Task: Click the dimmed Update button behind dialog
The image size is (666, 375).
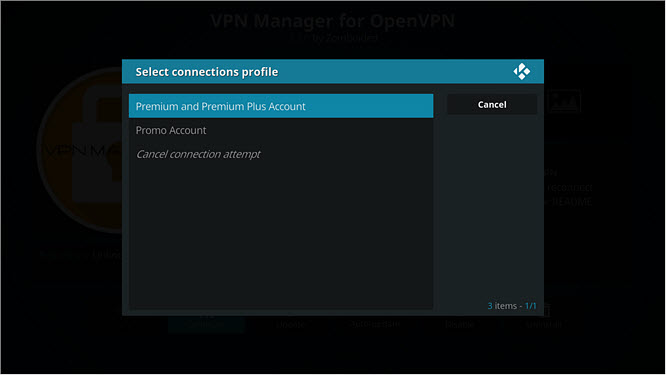Action: [x=291, y=324]
